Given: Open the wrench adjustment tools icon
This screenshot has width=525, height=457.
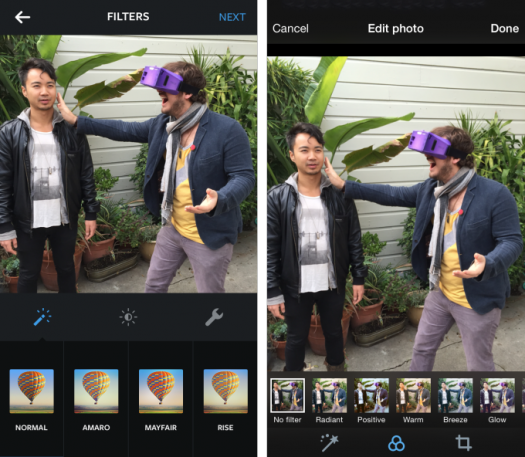Looking at the screenshot, I should point(214,317).
